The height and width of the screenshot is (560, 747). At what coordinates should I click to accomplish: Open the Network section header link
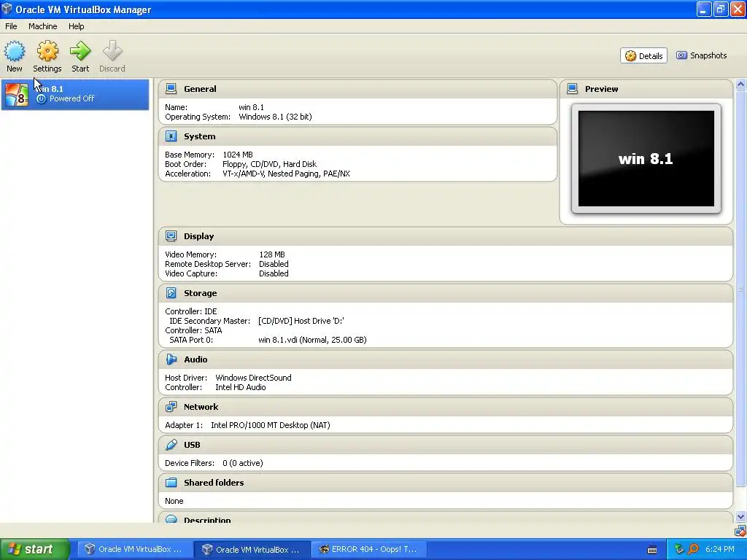coord(201,407)
